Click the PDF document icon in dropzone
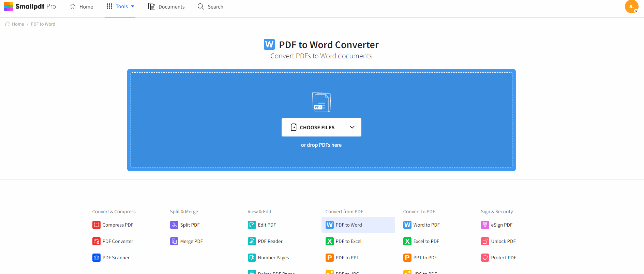The width and height of the screenshot is (644, 274). 321,102
